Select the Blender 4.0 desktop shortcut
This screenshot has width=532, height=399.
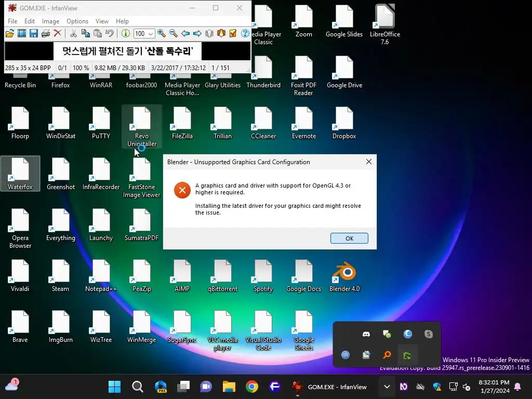344,276
